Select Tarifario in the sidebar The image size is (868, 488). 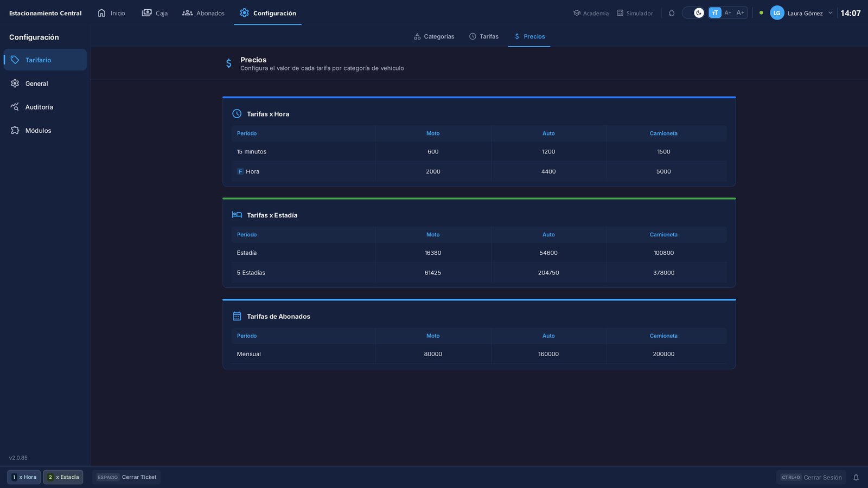(x=45, y=60)
